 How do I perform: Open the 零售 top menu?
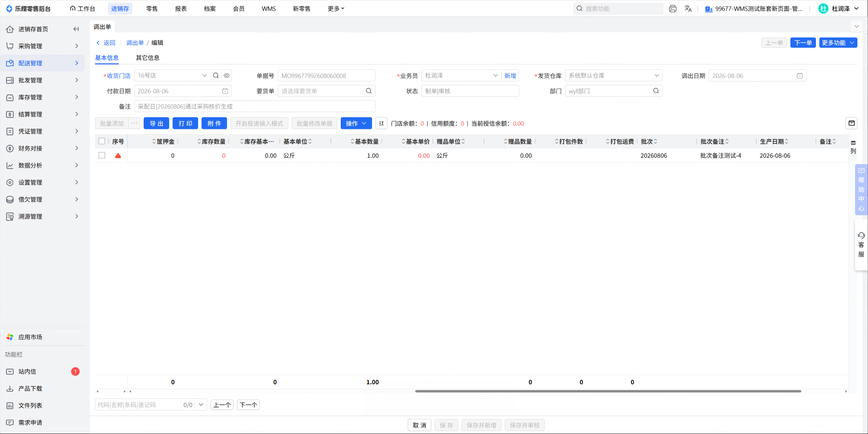coord(152,9)
